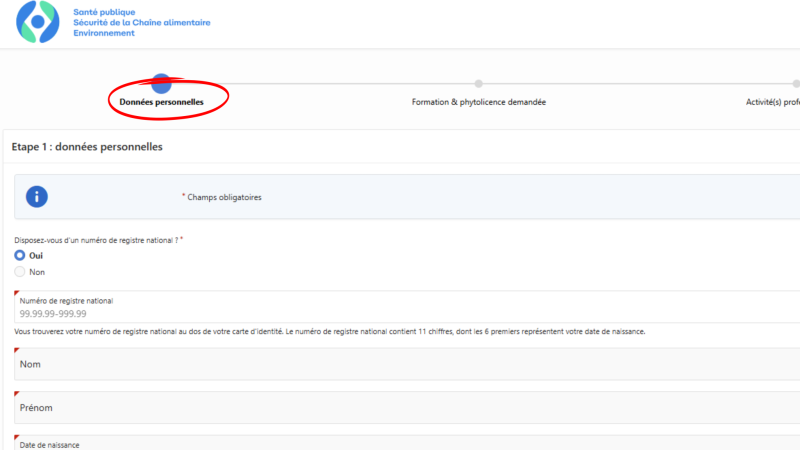Click the 'Etape 1 : données personnelles' heading
800x450 pixels.
[x=87, y=147]
